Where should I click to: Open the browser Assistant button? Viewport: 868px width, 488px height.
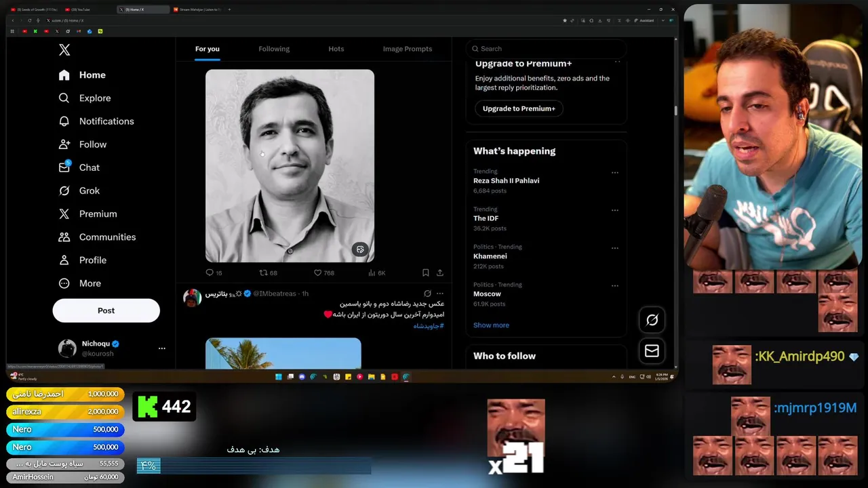[644, 20]
